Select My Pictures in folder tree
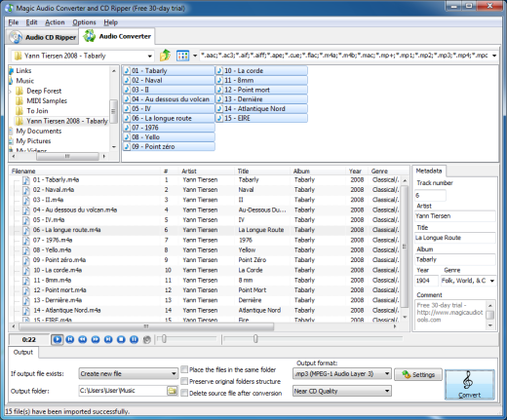 coord(33,141)
